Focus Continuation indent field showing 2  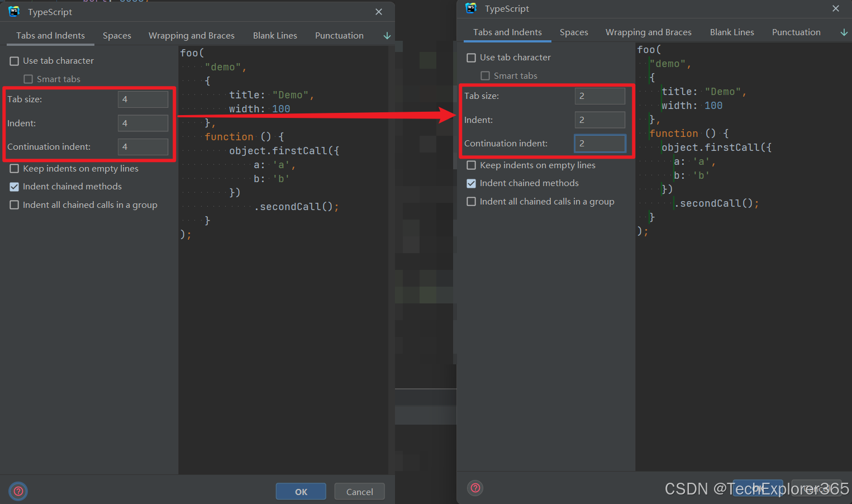600,144
